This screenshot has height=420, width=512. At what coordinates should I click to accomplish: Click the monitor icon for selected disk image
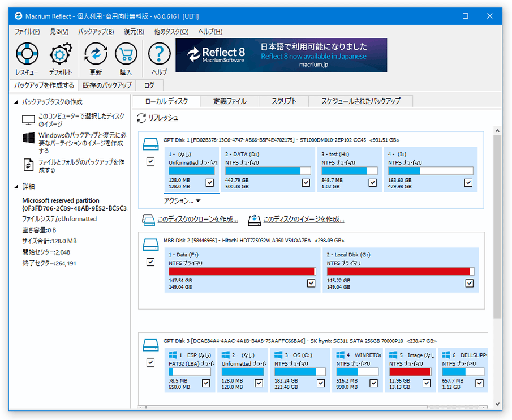click(28, 120)
